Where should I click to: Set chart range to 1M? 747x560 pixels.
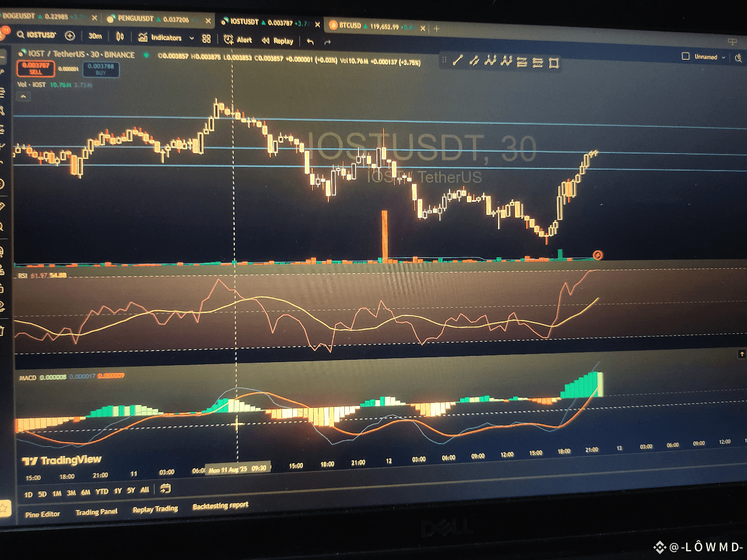coord(57,494)
